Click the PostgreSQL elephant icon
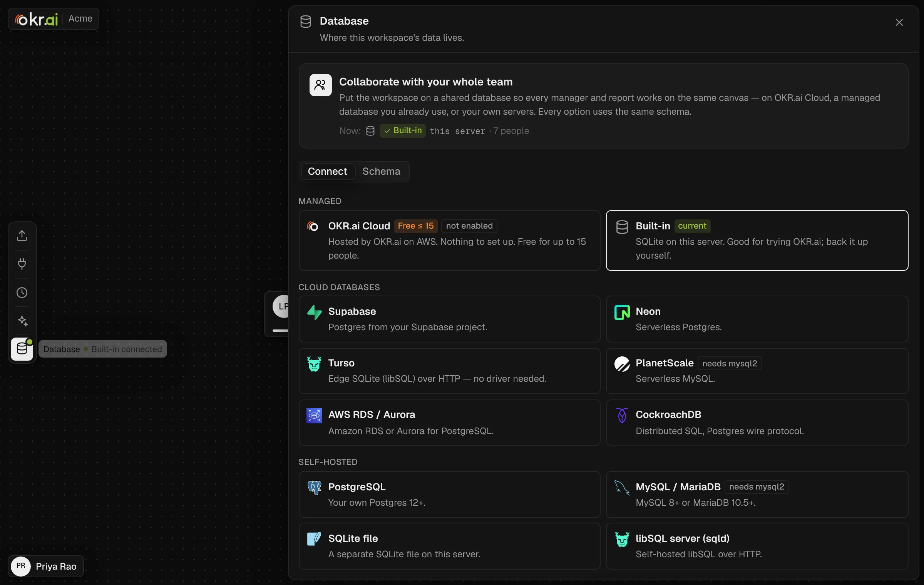This screenshot has height=585, width=924. point(314,488)
